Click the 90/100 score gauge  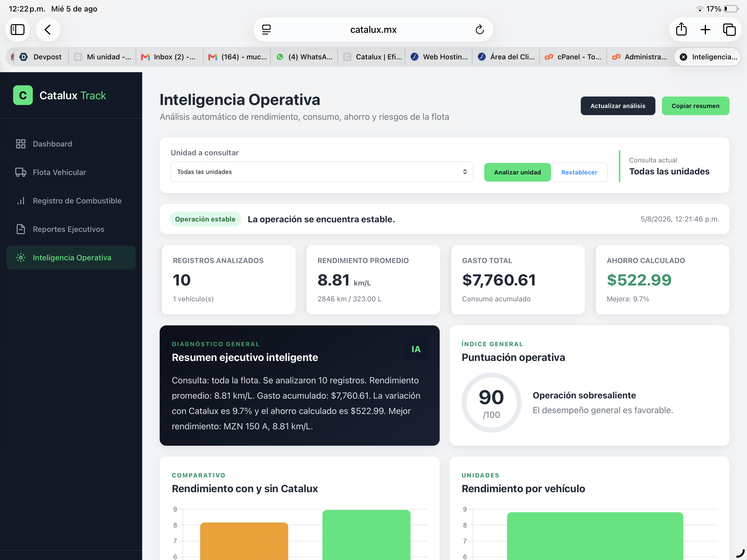491,402
